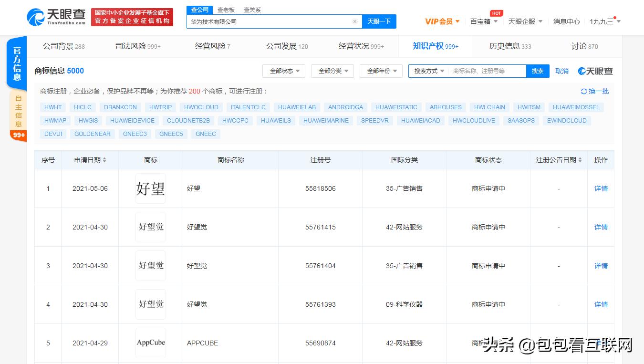This screenshot has width=644, height=364.
Task: Click the HWCLOUDLIVE trademark suggestion chip
Action: coord(473,121)
